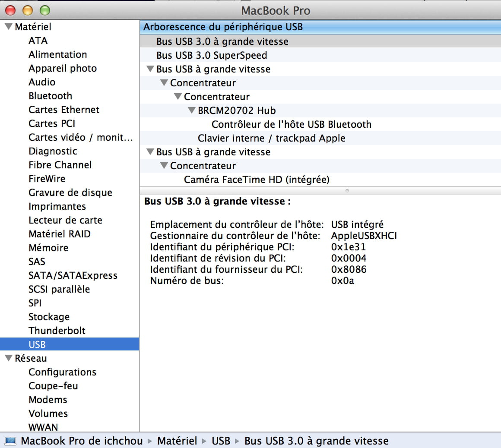Collapse the BRCM20702 Hub disclosure triangle

pos(192,110)
